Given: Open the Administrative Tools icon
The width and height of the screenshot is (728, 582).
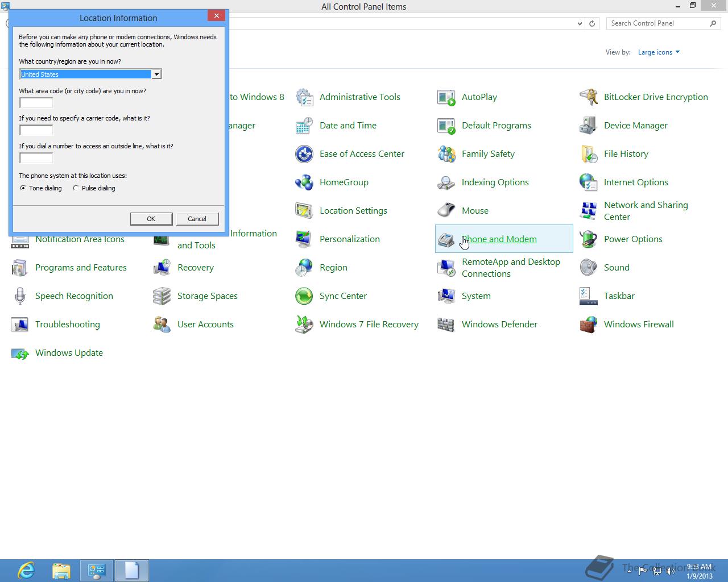Looking at the screenshot, I should click(304, 97).
